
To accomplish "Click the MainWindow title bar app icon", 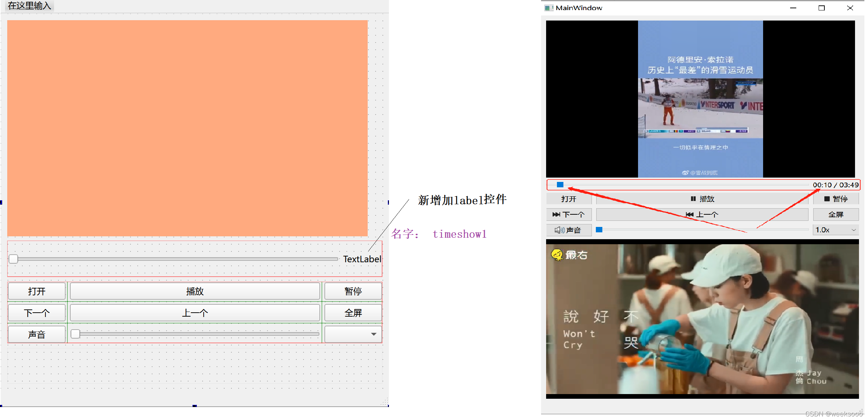I will tap(548, 8).
